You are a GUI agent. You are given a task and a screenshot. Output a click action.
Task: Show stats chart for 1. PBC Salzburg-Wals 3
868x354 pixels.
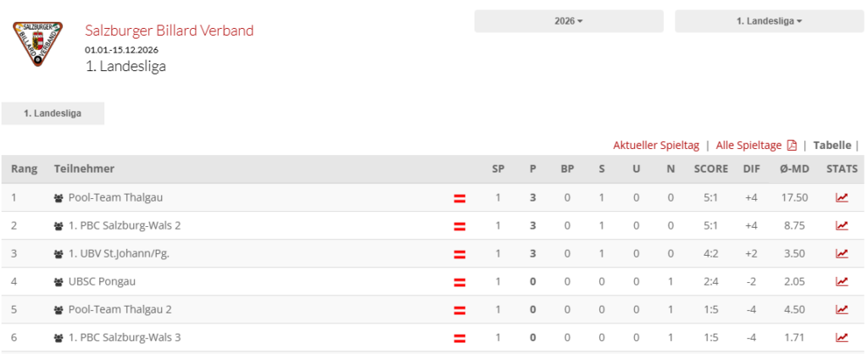(x=841, y=337)
